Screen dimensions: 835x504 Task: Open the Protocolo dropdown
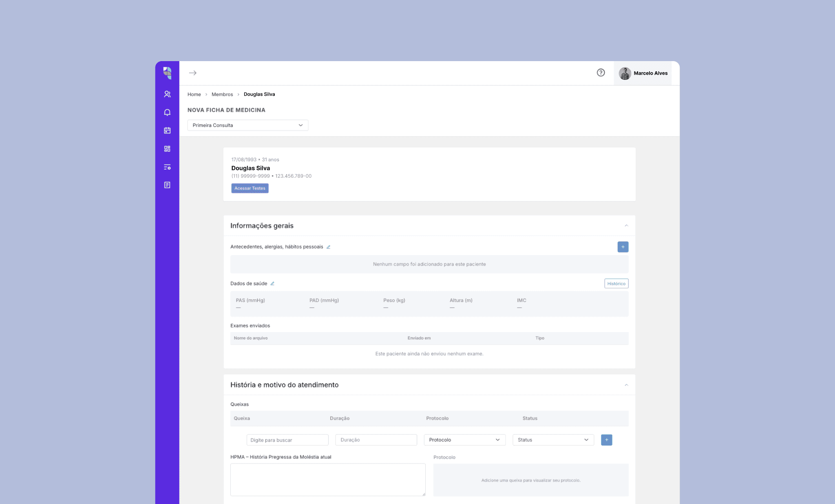coord(464,440)
